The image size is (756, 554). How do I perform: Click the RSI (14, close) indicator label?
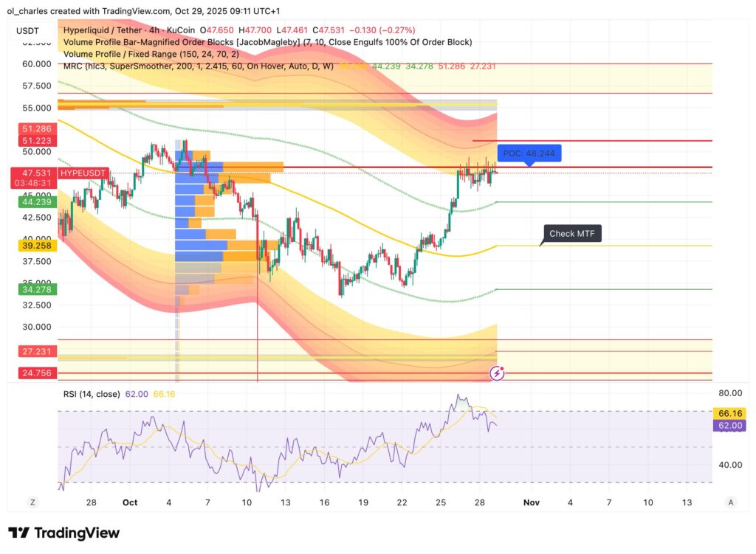(92, 394)
